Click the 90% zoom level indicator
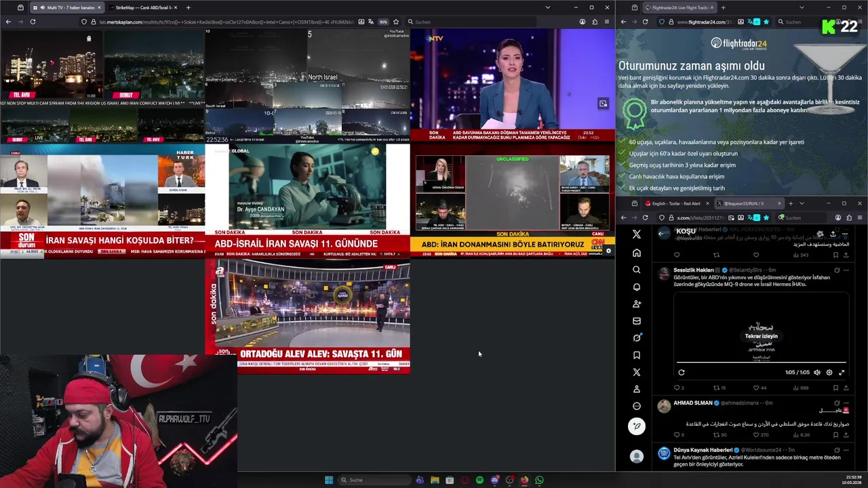868x488 pixels. click(x=383, y=22)
